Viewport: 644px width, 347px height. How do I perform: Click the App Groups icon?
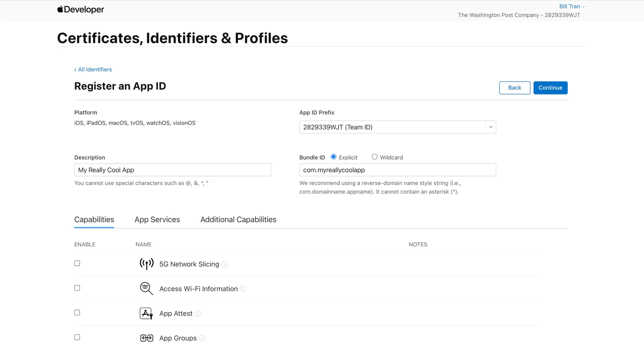pyautogui.click(x=147, y=338)
